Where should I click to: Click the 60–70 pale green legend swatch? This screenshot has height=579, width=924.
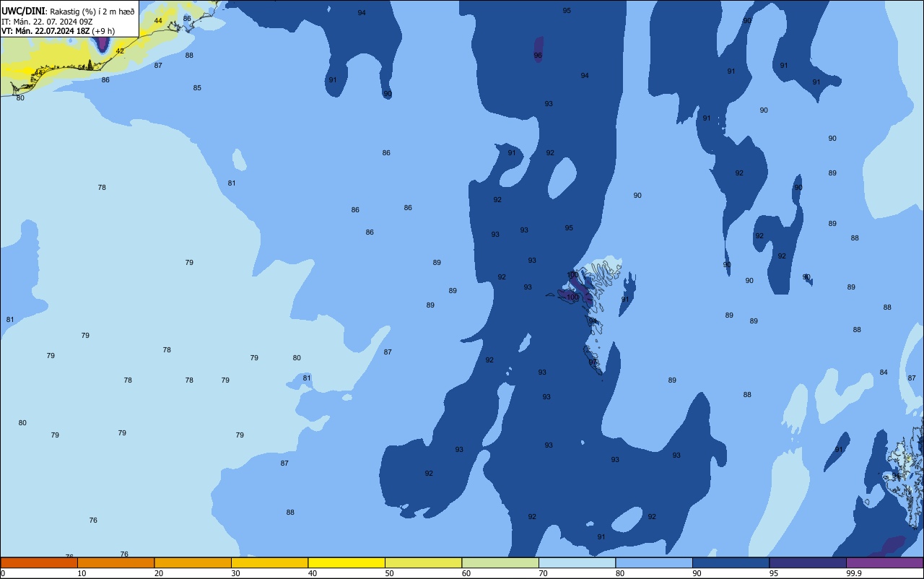(500, 562)
